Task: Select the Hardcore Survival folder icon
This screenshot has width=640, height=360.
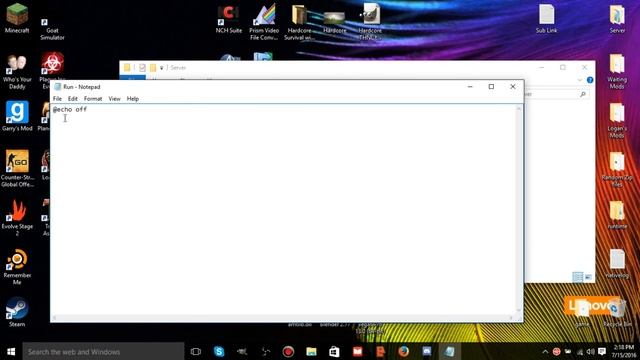Action: [299, 22]
